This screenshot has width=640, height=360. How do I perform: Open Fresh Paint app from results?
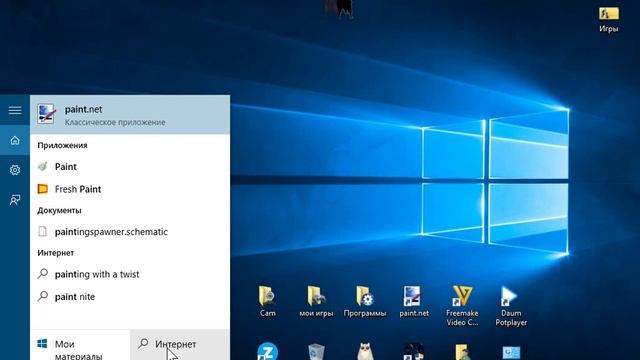click(130, 189)
